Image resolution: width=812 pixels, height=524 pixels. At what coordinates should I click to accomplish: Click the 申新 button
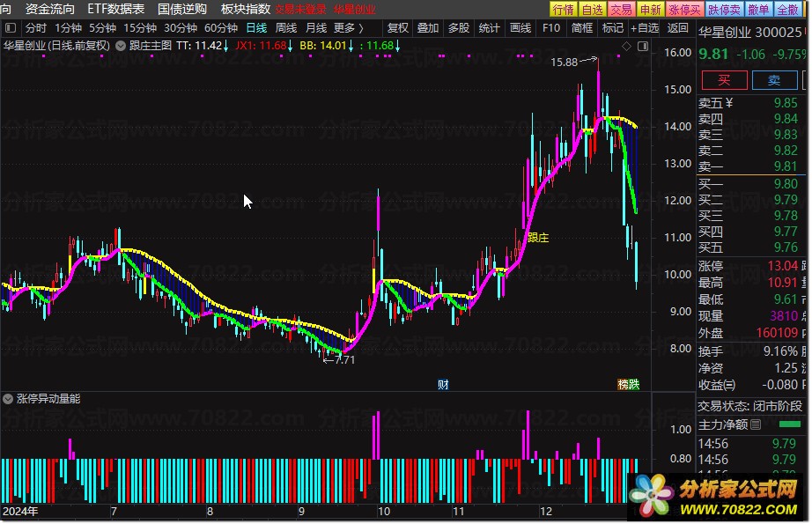[650, 10]
